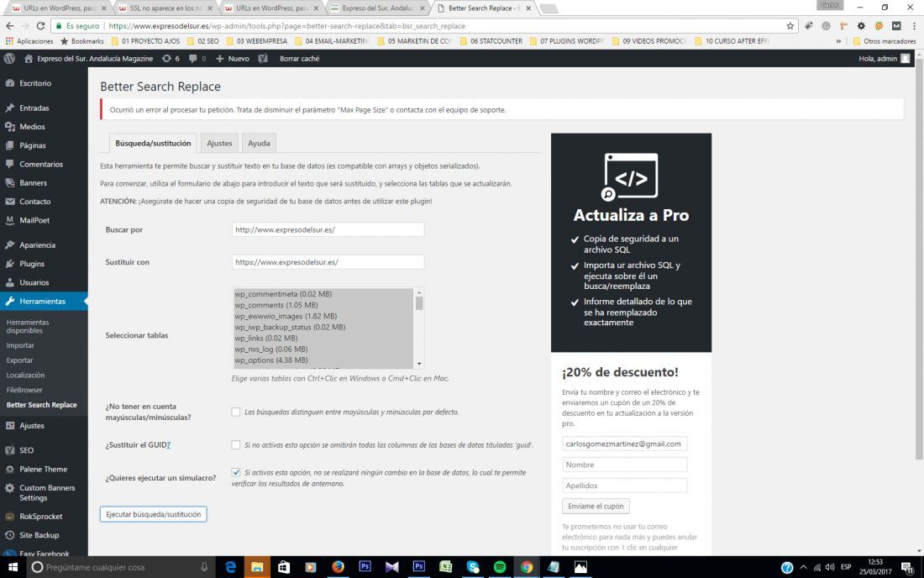Open Spotify from the Windows taskbar
Screen dimensions: 924x578
500,567
